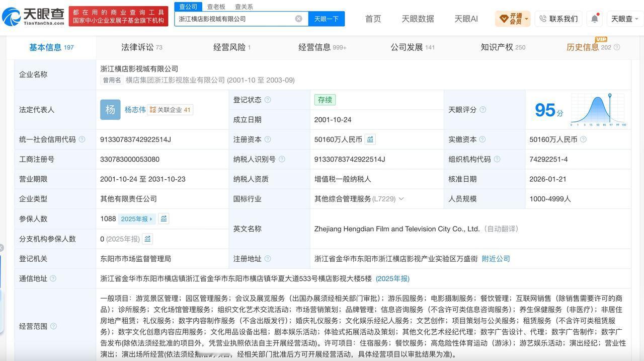Click the help icon next to 统一社会信用代码
Screen dimensions: 644x361
[x=82, y=139]
